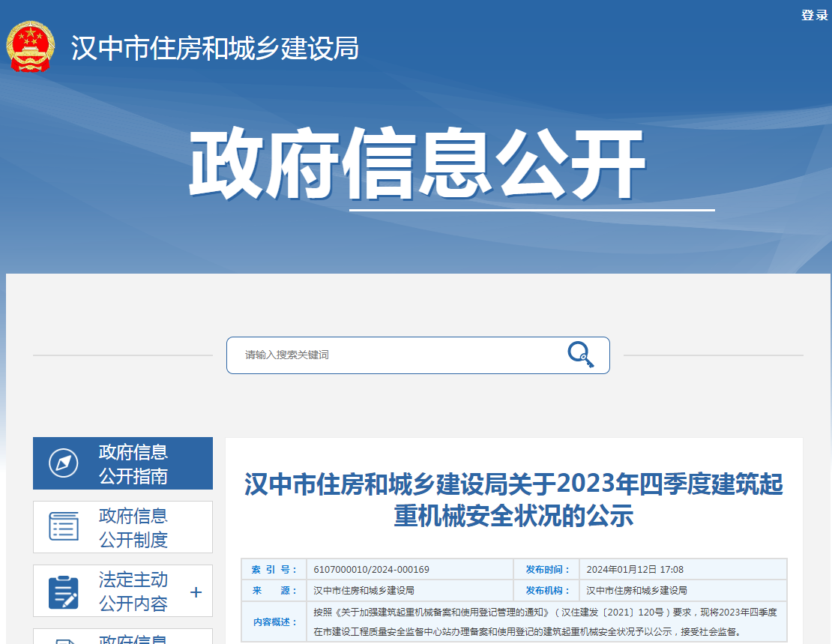Open 政府信息公开指南 sidebar menu item
This screenshot has width=832, height=644.
click(x=123, y=463)
